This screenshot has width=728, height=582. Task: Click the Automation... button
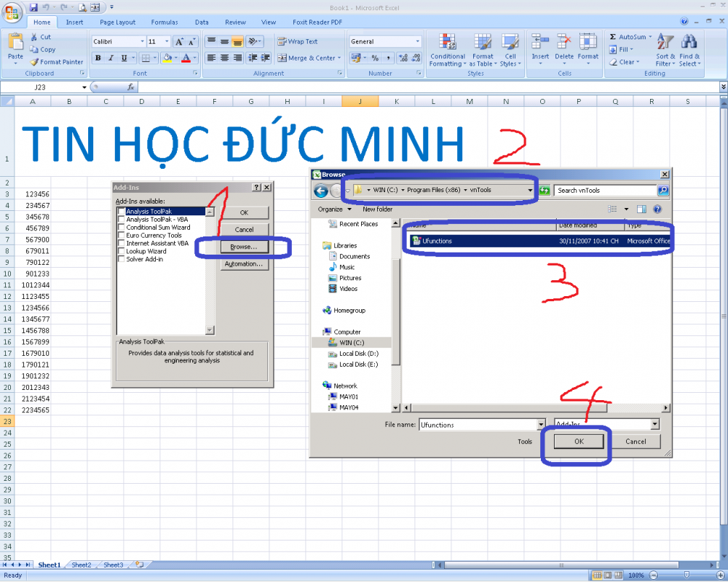pyautogui.click(x=244, y=264)
